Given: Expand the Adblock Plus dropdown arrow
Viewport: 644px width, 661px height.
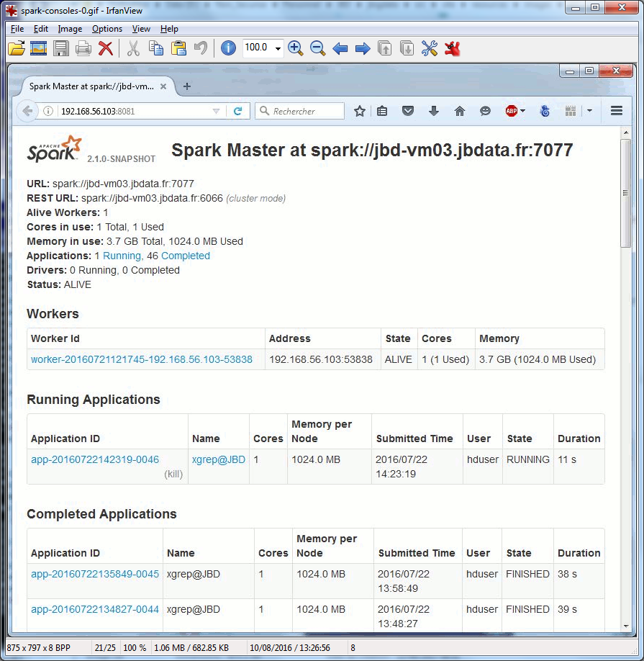Looking at the screenshot, I should [x=522, y=111].
